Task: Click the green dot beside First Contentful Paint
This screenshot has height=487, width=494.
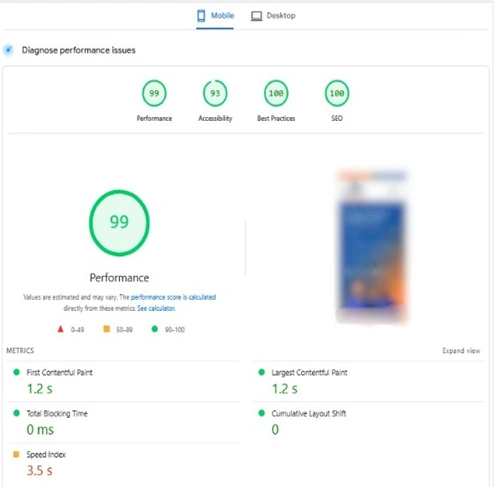Action: (16, 372)
